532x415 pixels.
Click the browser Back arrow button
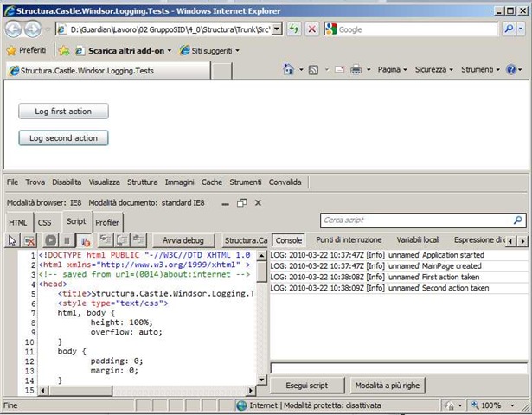tap(14, 29)
